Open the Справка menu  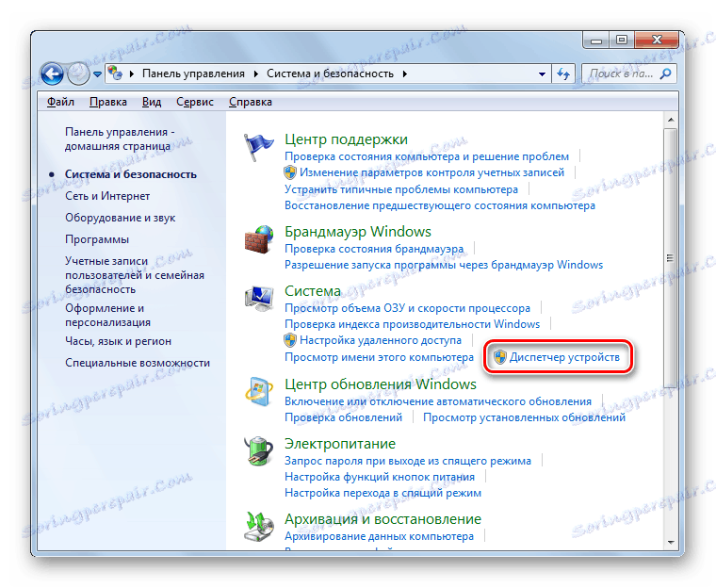pos(251,102)
